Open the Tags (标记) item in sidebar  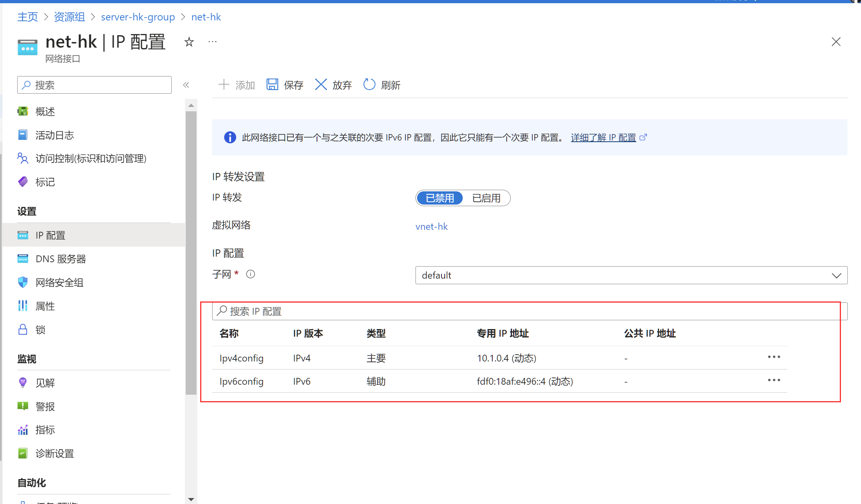[45, 182]
